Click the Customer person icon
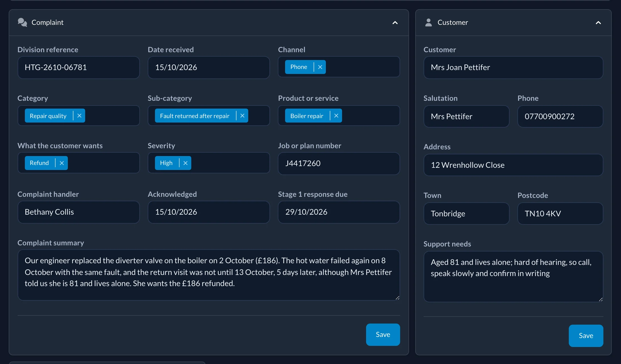Screen dimensions: 621x364 click(x=428, y=22)
